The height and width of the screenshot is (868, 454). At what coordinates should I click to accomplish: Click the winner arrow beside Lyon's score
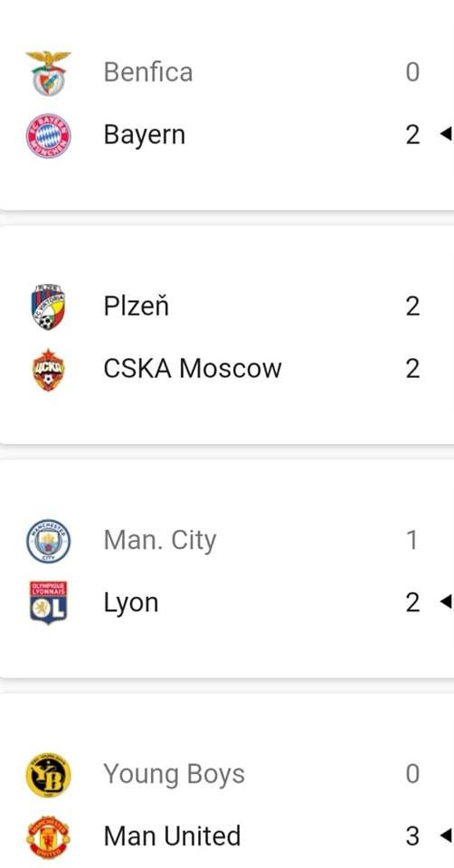(x=446, y=602)
